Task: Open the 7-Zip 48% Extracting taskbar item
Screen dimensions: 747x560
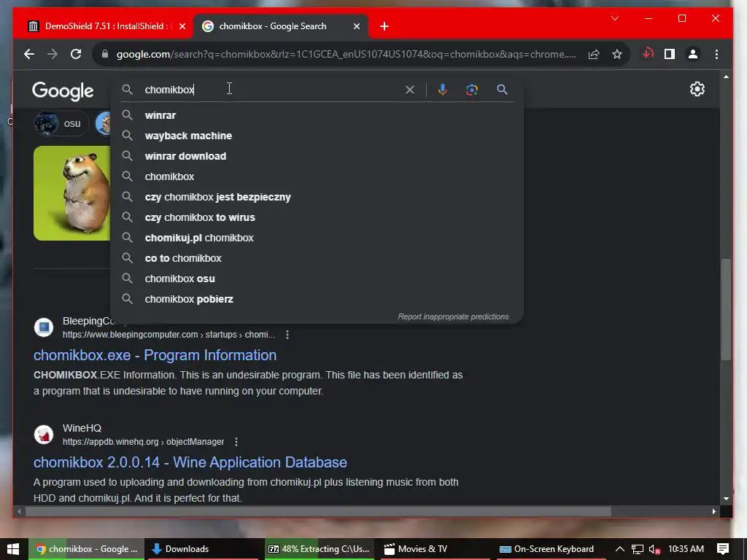Action: (319, 549)
